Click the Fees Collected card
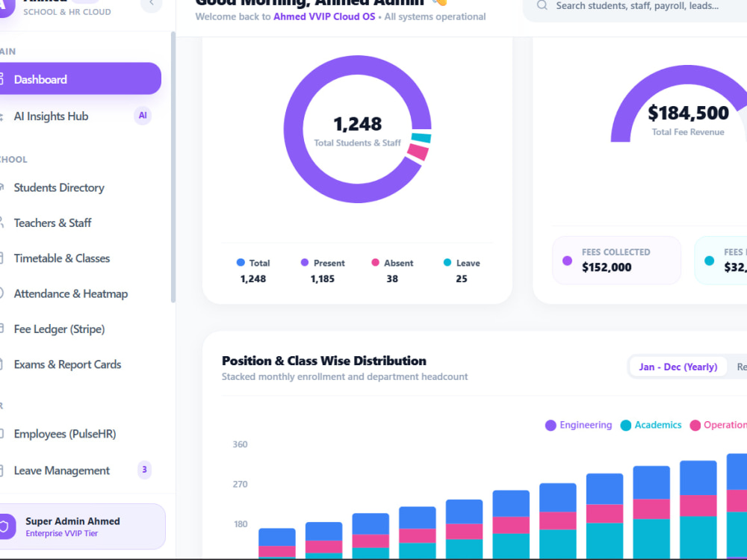 (616, 261)
